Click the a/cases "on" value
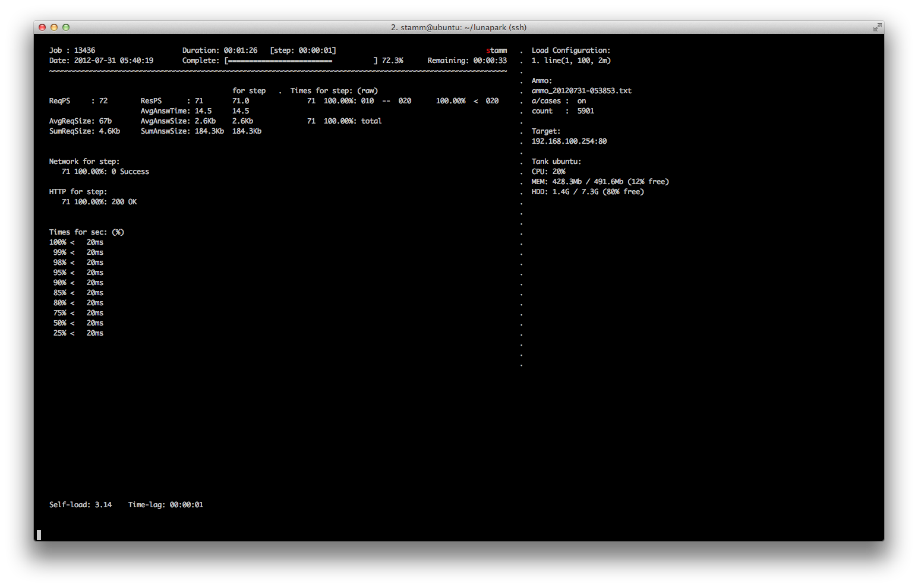918x588 pixels. pyautogui.click(x=581, y=101)
